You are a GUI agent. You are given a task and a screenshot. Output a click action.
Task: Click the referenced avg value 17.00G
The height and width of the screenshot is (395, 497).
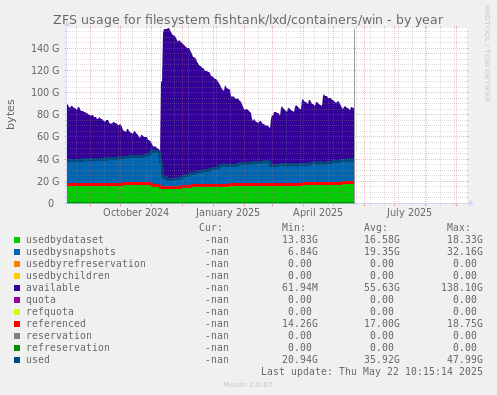click(382, 324)
